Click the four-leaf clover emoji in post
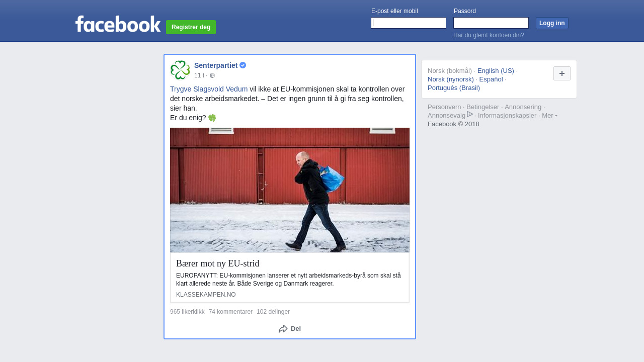 point(212,118)
